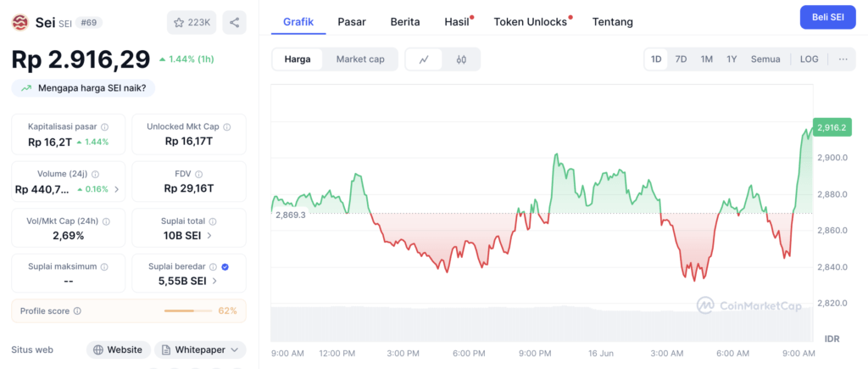
Task: Expand Volume (24j) details chevron
Action: tap(116, 189)
